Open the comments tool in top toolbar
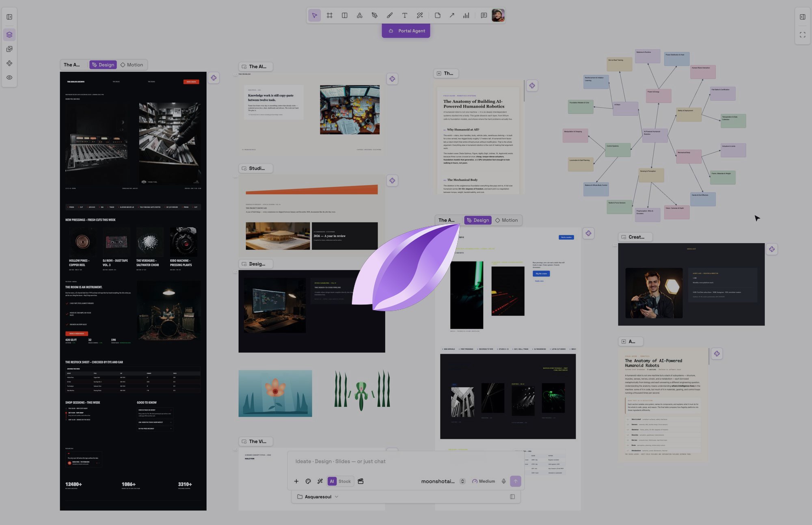This screenshot has height=525, width=812. (x=484, y=15)
